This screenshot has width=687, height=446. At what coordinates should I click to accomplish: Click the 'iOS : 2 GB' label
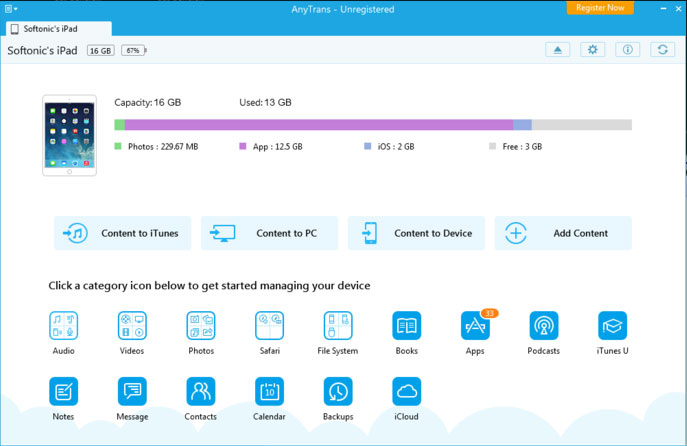tap(396, 147)
